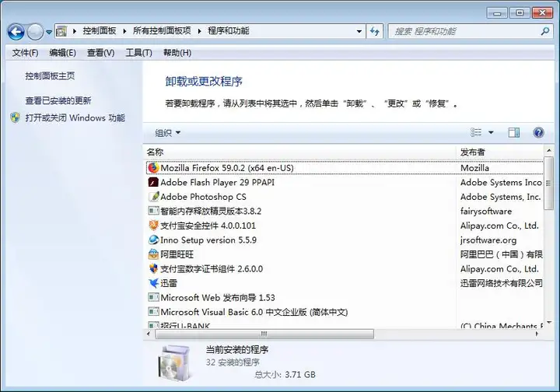
Task: Select Adobe Flash Player 29 PPAPI entry
Action: click(218, 183)
